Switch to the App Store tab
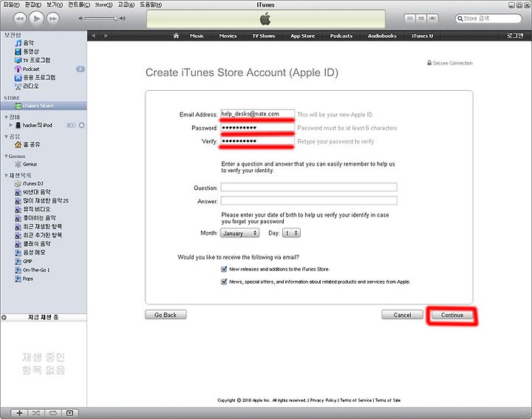Viewport: 532px width, 419px height. (303, 35)
